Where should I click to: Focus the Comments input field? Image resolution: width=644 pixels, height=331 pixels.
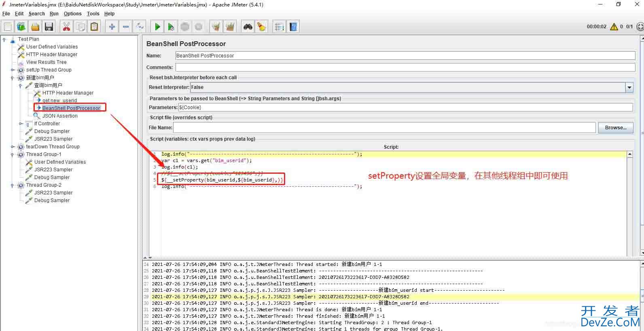[x=405, y=67]
